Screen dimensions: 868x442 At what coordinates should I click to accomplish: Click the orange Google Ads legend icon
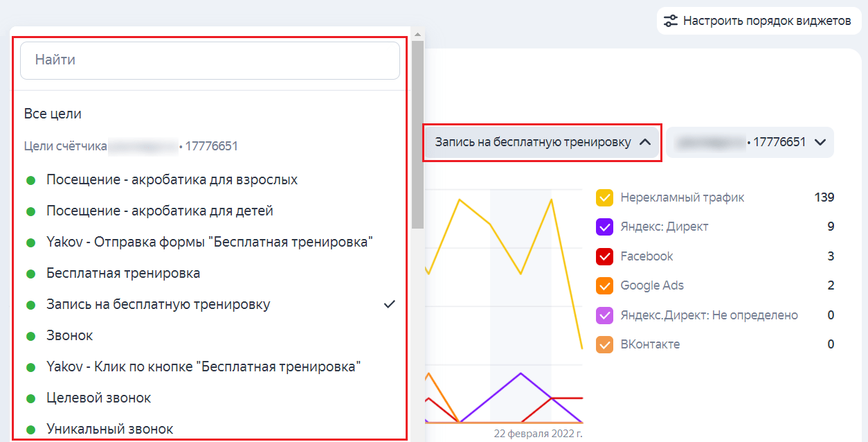pyautogui.click(x=605, y=285)
